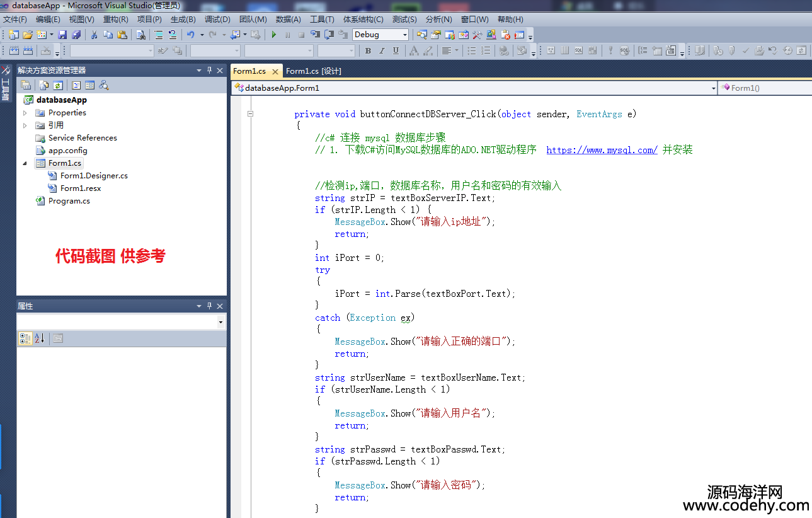Expand the Properties tree node
This screenshot has width=812, height=518.
(x=25, y=113)
